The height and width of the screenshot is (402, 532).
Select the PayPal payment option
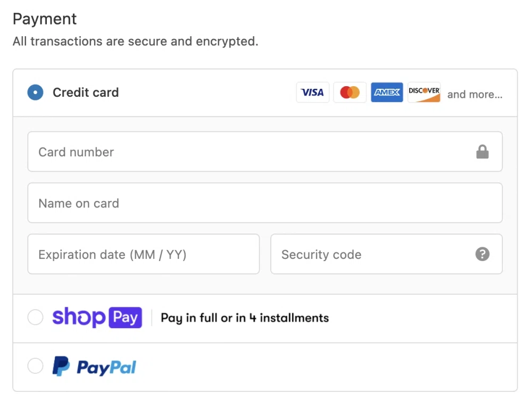click(35, 366)
